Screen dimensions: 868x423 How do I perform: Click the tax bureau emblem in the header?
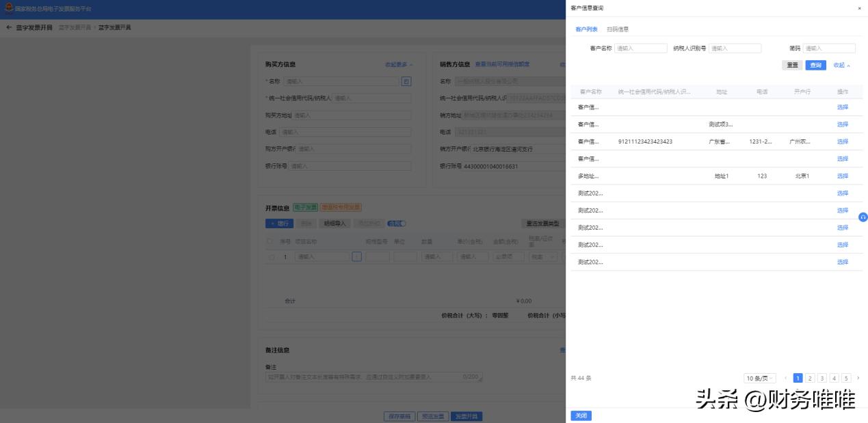[x=7, y=7]
